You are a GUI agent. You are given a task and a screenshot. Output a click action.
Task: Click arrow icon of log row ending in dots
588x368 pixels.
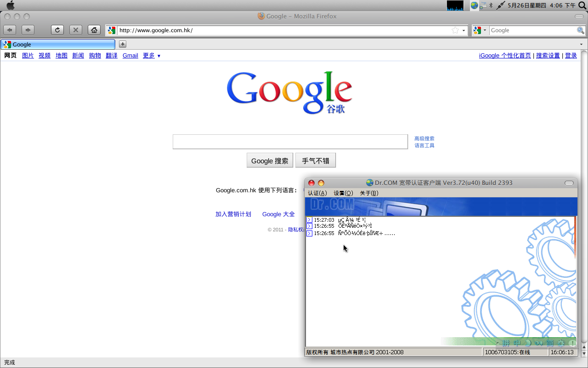(x=309, y=233)
